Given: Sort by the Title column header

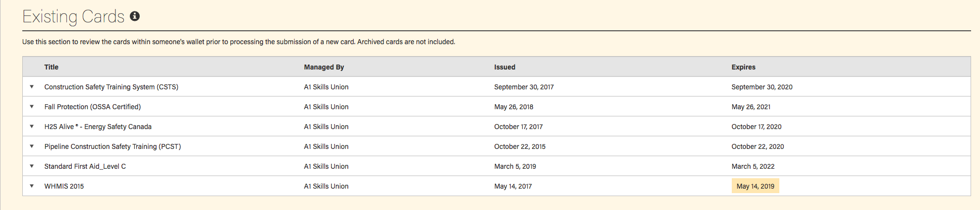Looking at the screenshot, I should [51, 67].
